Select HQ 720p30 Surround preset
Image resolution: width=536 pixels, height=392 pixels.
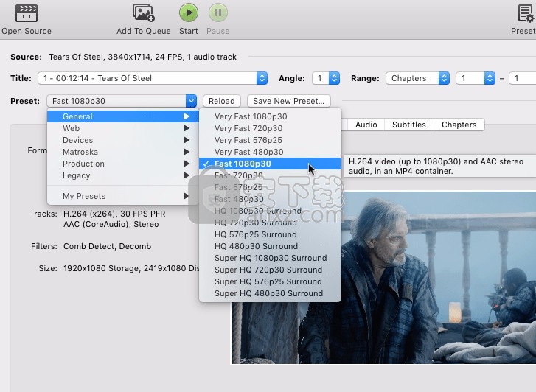(x=270, y=223)
